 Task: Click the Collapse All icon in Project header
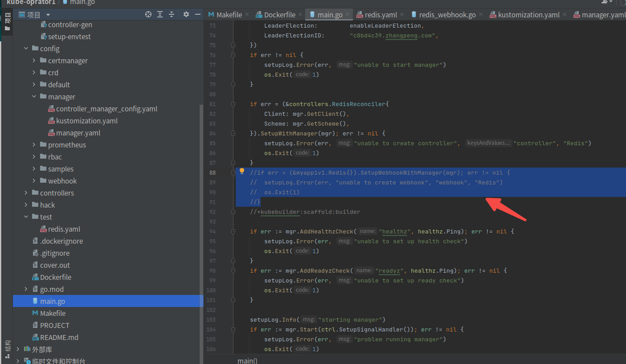pos(172,15)
